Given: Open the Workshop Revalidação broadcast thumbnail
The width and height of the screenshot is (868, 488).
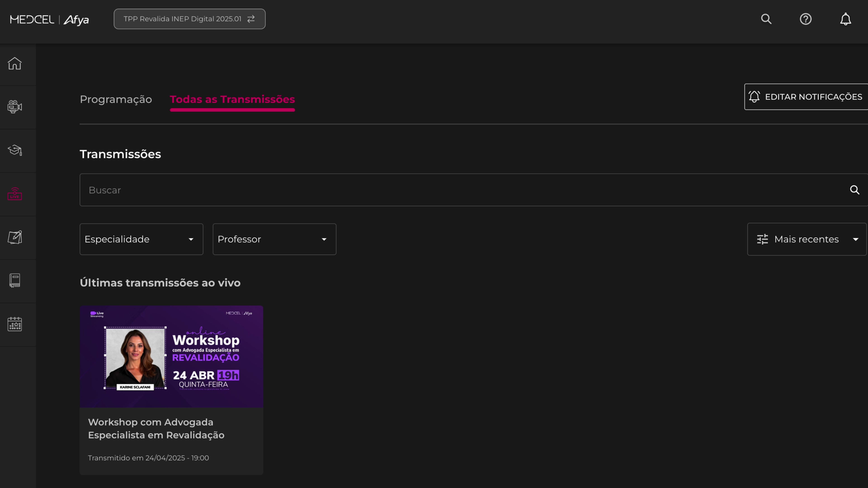Looking at the screenshot, I should pyautogui.click(x=171, y=357).
